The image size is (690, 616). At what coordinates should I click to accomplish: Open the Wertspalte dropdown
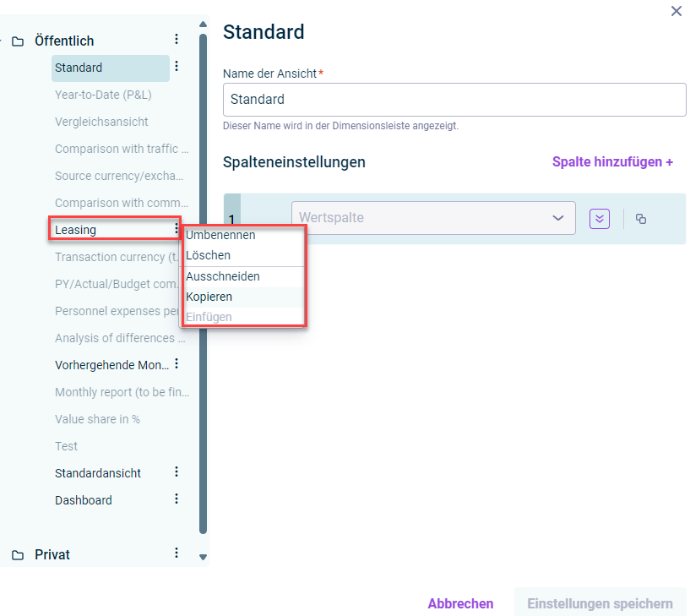click(x=433, y=218)
